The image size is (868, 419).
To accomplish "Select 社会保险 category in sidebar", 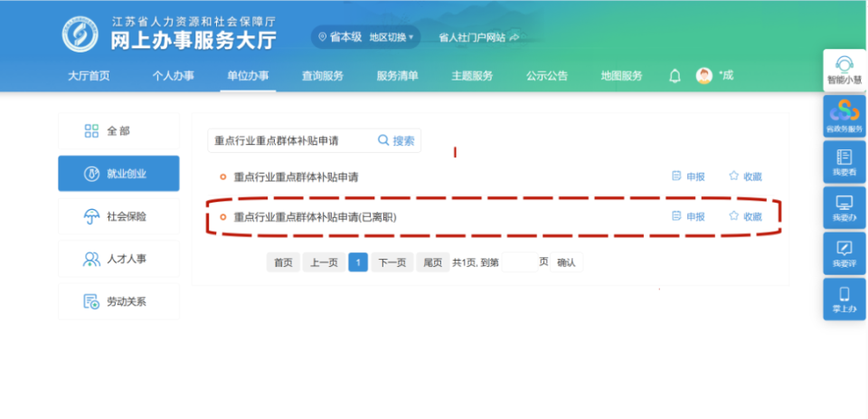I will click(118, 216).
